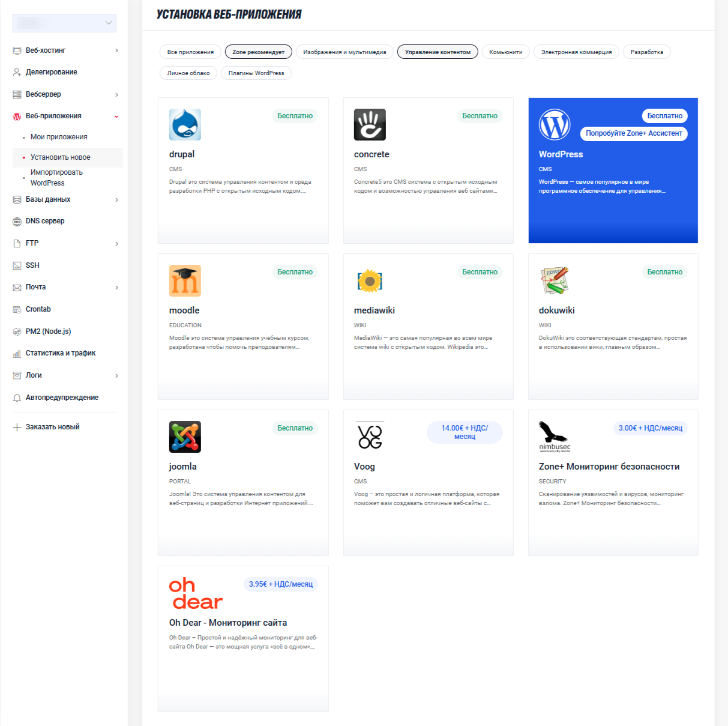Open Zone+ Мониторинг безопасности title
The image size is (728, 726).
(609, 467)
